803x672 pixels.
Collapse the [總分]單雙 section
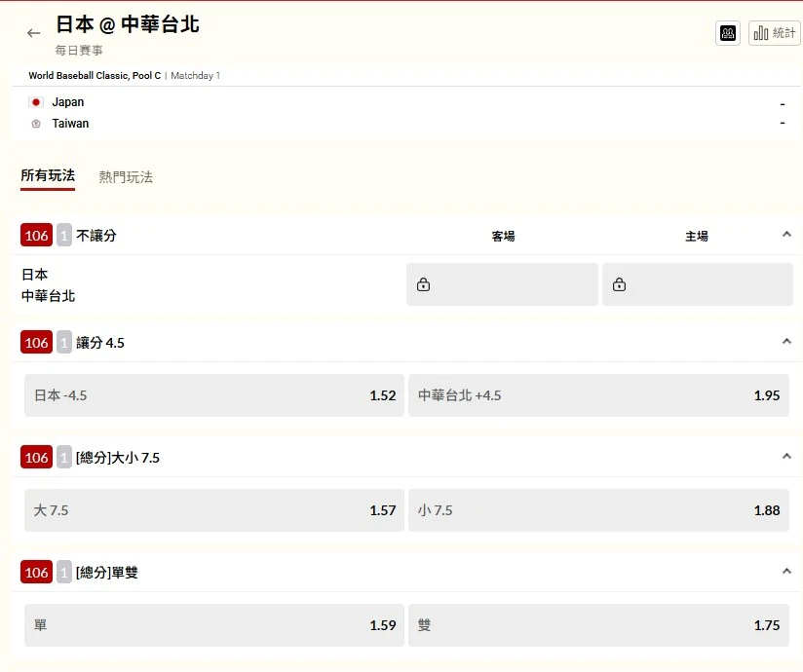click(x=786, y=572)
